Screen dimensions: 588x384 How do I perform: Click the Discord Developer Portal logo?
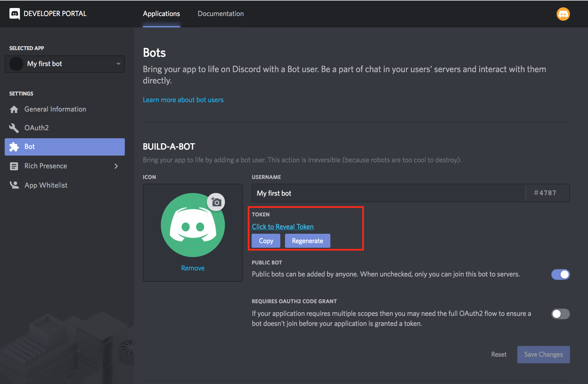(15, 14)
